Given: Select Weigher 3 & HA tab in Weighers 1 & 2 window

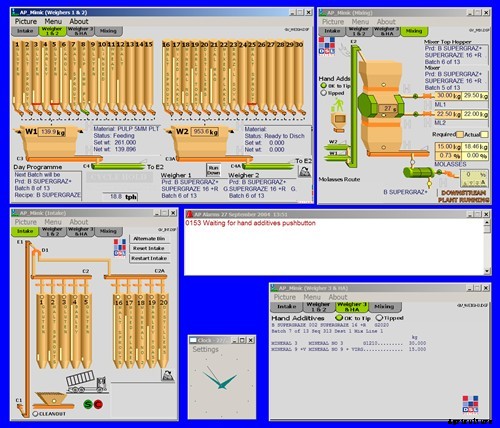Looking at the screenshot, I should coord(80,31).
